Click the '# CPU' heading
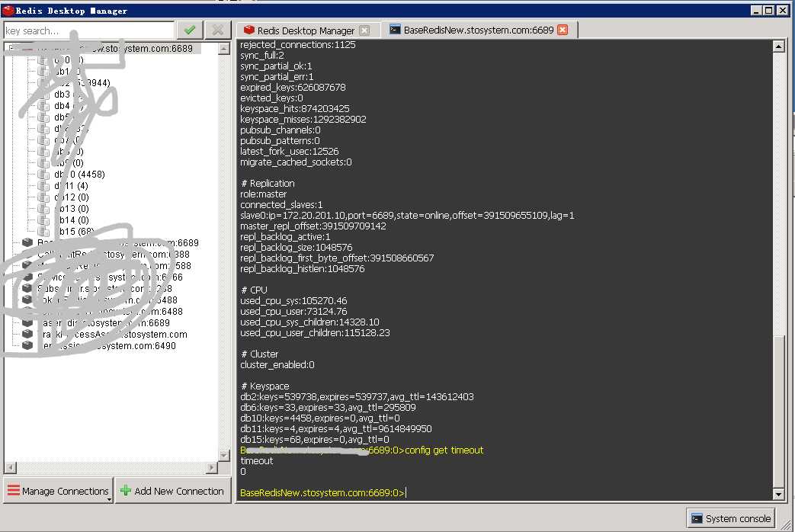Viewport: 795px width, 532px height. (254, 290)
